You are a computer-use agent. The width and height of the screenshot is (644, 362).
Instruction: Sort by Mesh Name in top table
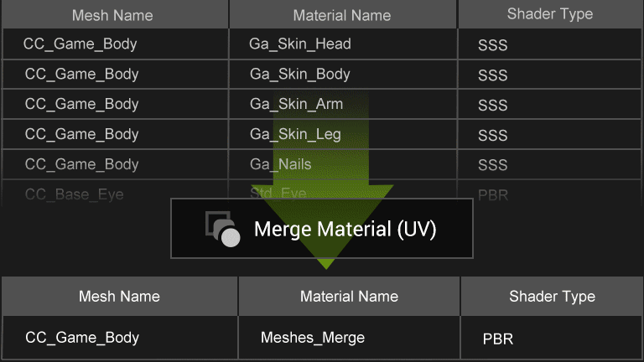click(x=114, y=15)
